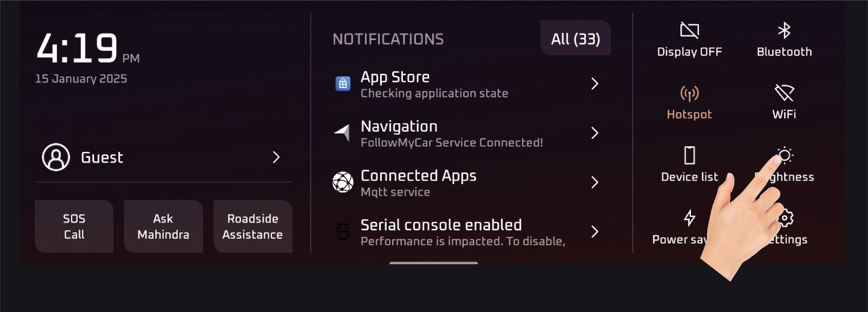Image resolution: width=868 pixels, height=312 pixels.
Task: Tap the Power saving lightning icon
Action: 689,218
